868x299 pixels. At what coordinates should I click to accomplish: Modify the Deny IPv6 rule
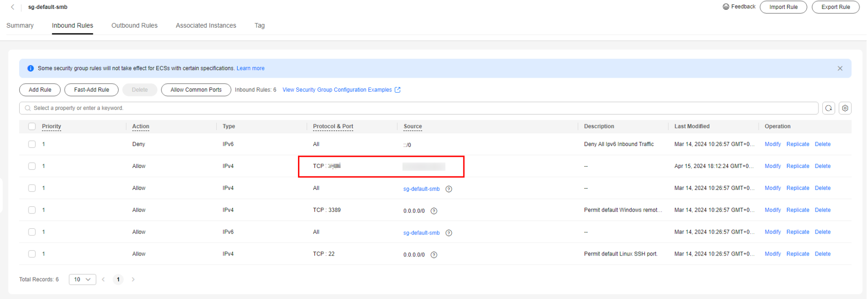(773, 144)
